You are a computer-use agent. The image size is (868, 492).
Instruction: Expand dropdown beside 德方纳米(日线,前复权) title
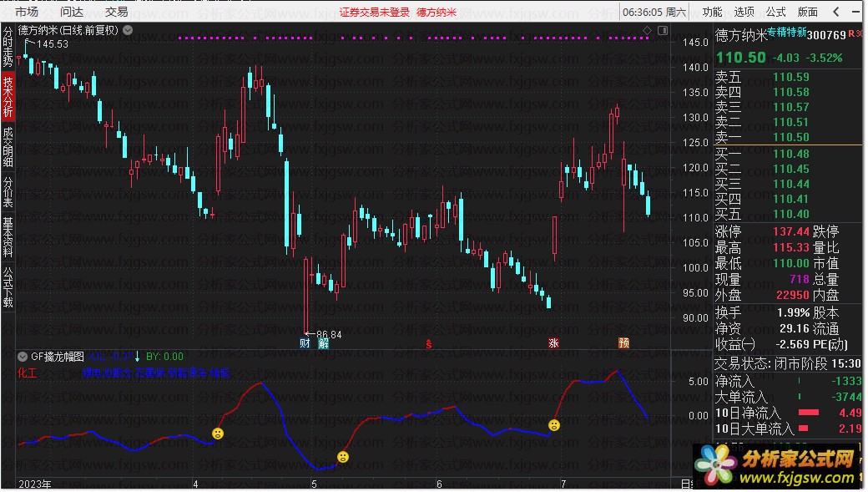(128, 30)
